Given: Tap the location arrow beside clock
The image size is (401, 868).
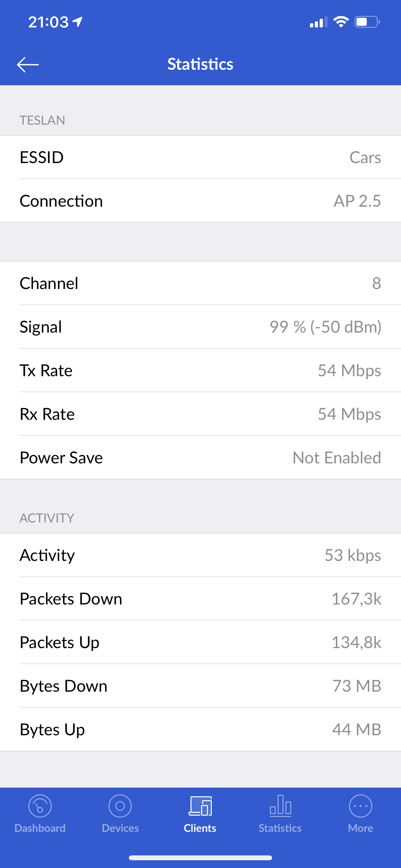Looking at the screenshot, I should click(x=78, y=22).
